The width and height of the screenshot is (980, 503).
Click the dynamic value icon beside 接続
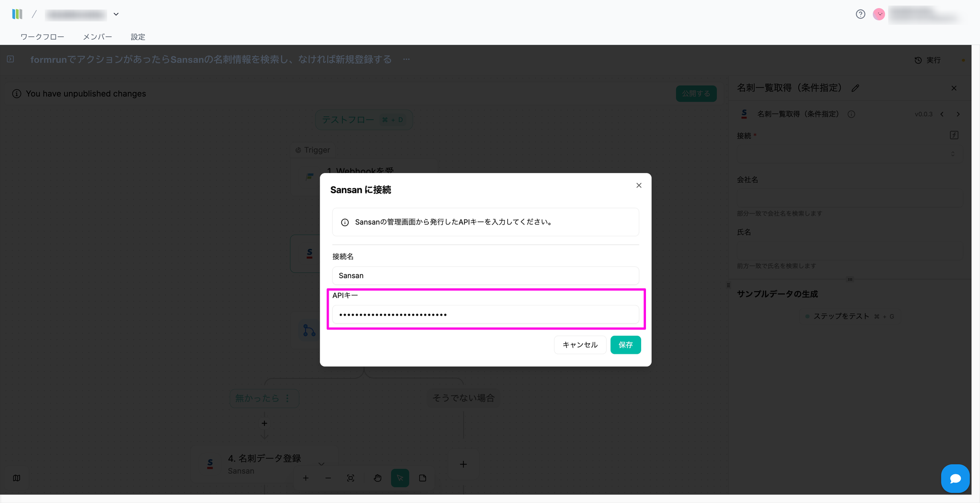coord(954,135)
